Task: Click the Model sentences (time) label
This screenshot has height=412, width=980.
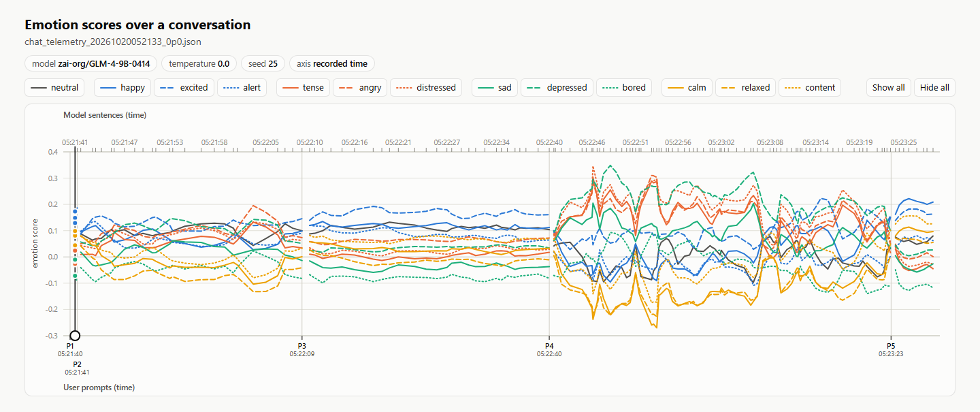Action: point(105,115)
